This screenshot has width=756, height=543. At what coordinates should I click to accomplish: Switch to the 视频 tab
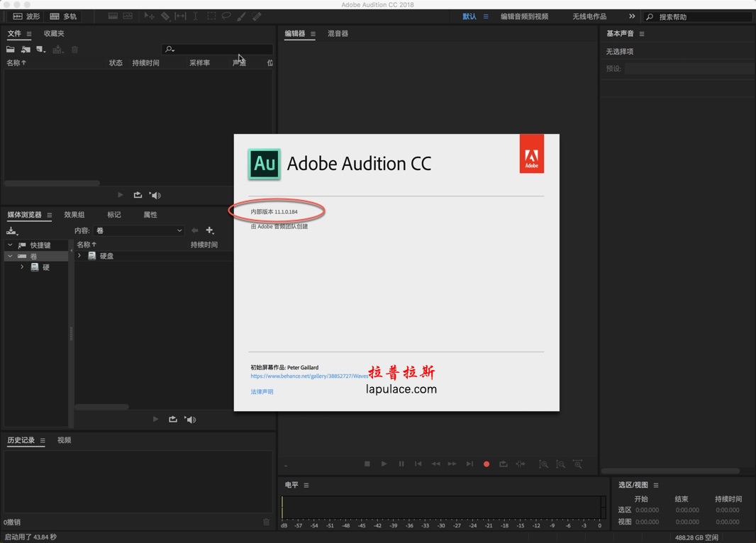pyautogui.click(x=64, y=440)
